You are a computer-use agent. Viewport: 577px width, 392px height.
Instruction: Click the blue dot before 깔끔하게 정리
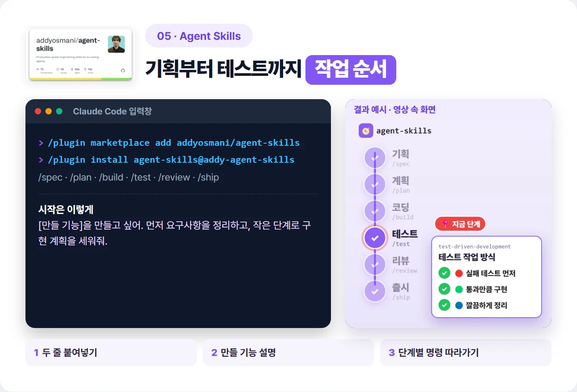coord(459,306)
